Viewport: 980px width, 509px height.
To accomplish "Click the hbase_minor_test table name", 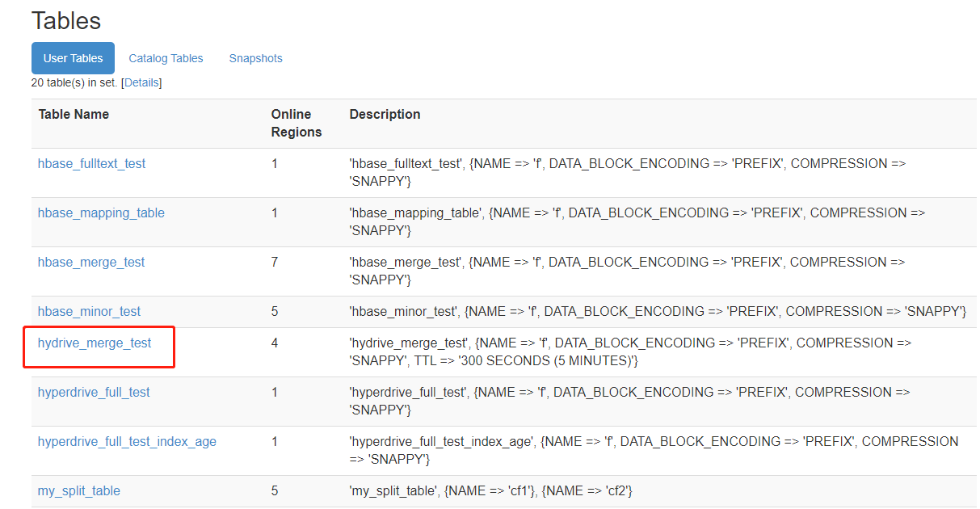I will 89,311.
